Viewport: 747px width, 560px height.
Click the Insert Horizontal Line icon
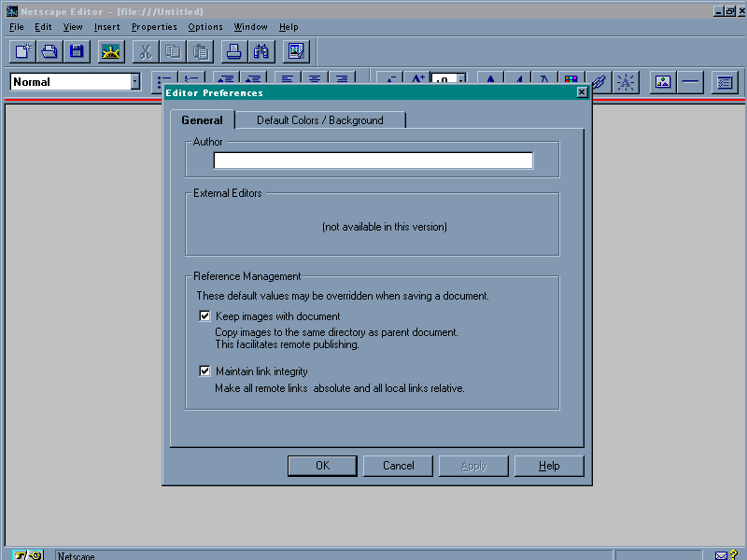[691, 82]
